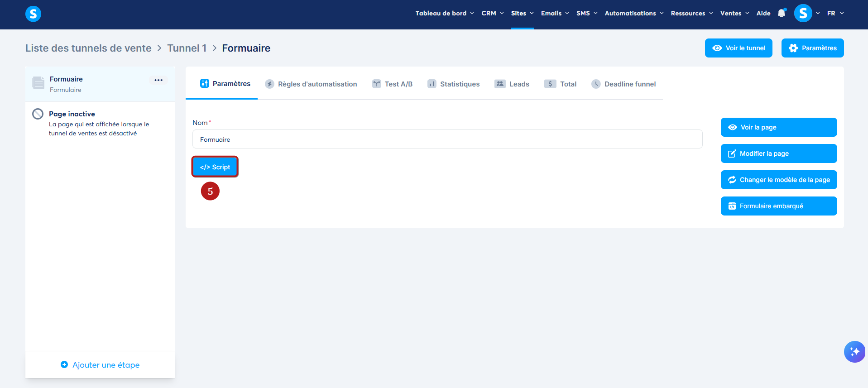
Task: Click the </> Script button
Action: [215, 167]
